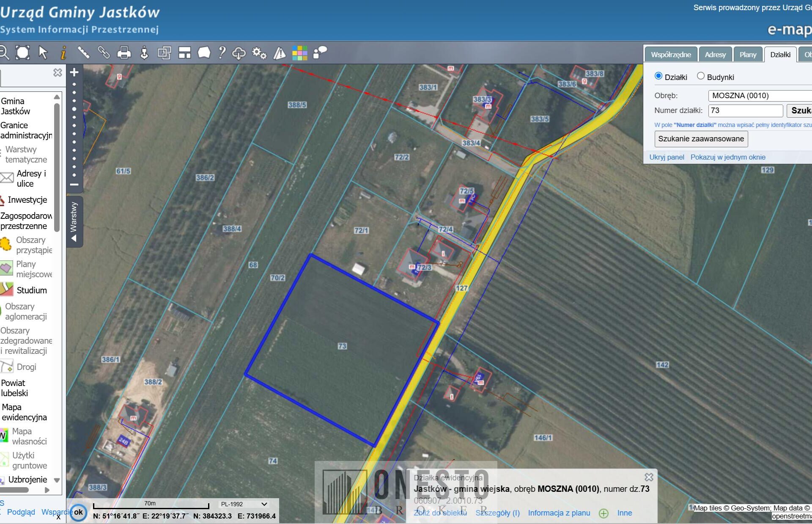This screenshot has height=524, width=812.
Task: Click the printer icon
Action: click(124, 53)
